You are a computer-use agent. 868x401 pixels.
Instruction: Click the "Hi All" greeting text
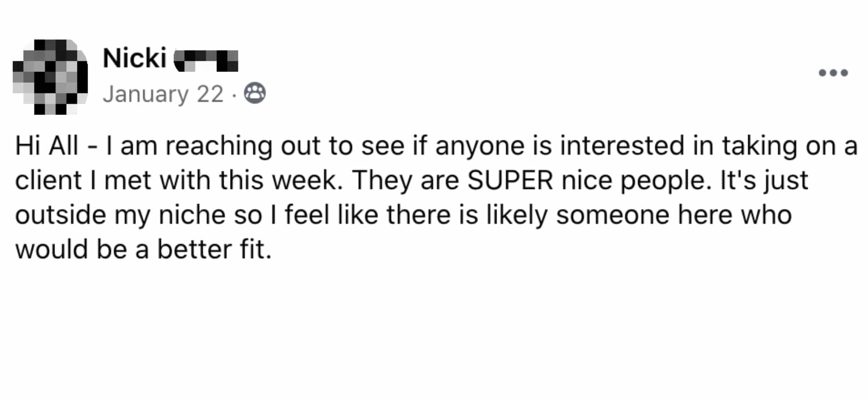click(47, 146)
